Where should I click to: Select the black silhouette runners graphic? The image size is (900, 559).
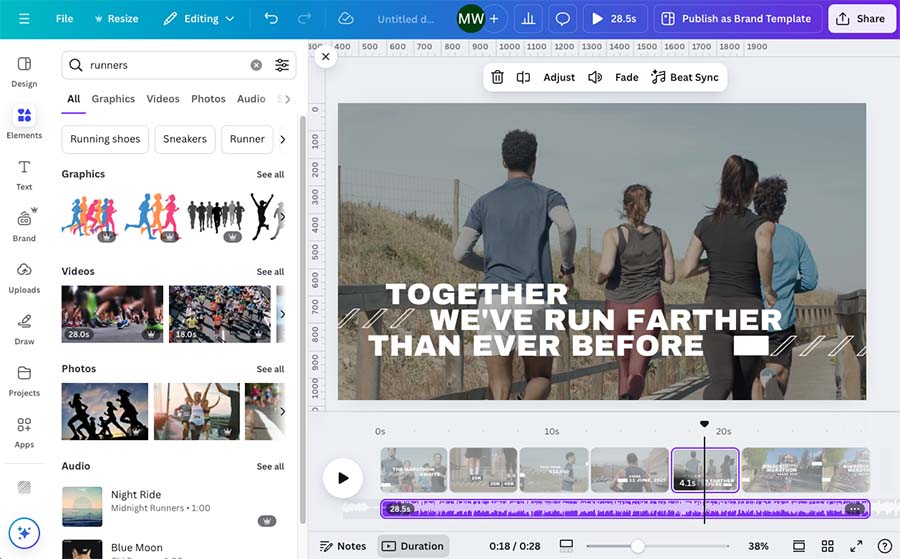216,217
